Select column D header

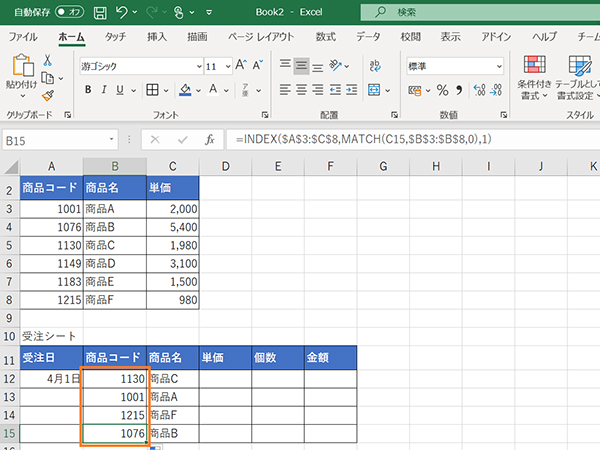(x=225, y=164)
